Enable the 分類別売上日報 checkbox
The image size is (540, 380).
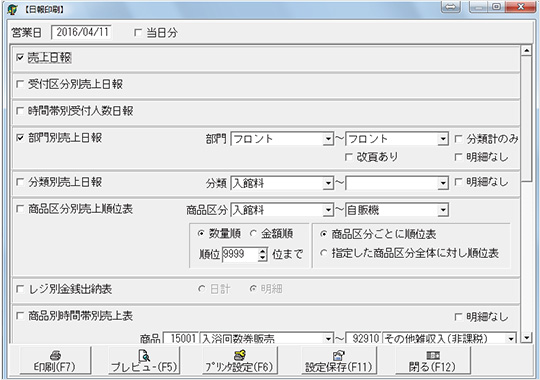pos(20,182)
